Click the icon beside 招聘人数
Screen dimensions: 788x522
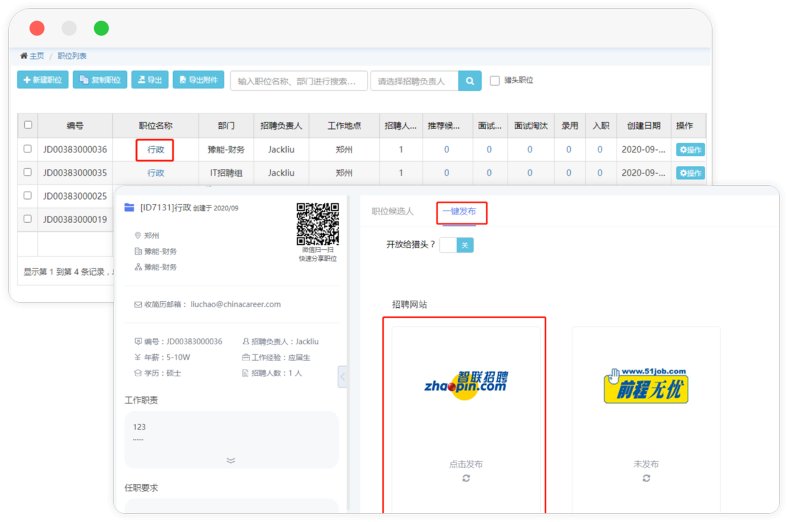pyautogui.click(x=246, y=373)
